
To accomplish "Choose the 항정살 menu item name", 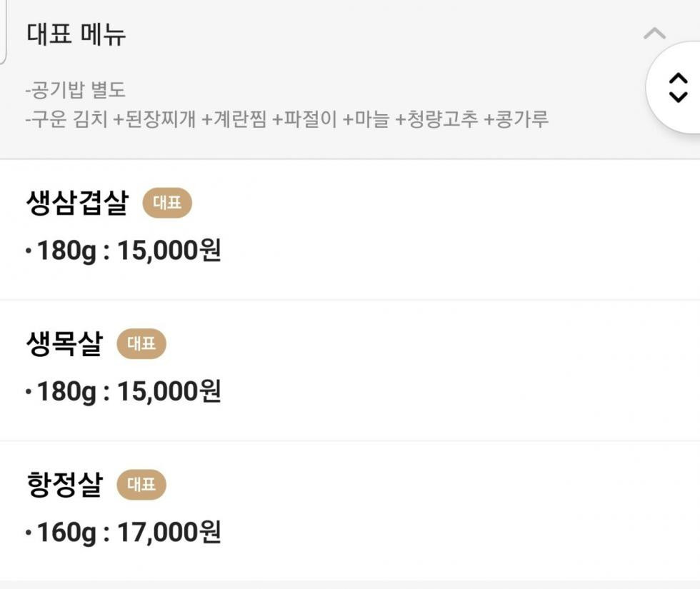I will pos(64,485).
